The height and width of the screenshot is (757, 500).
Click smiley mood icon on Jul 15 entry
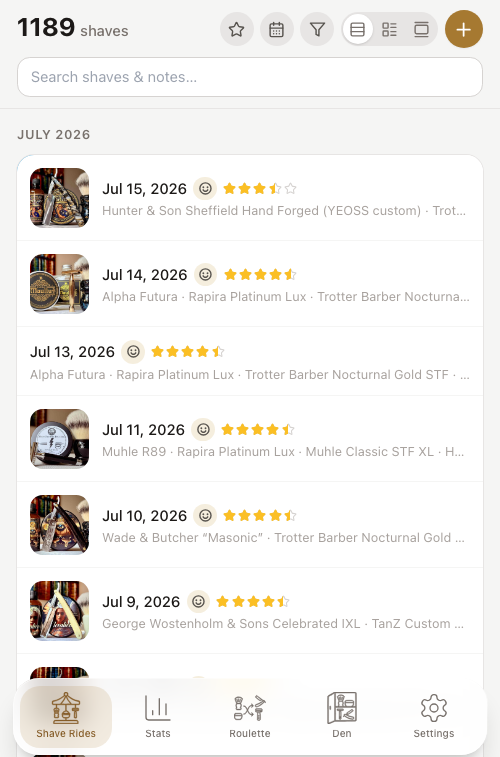(205, 188)
